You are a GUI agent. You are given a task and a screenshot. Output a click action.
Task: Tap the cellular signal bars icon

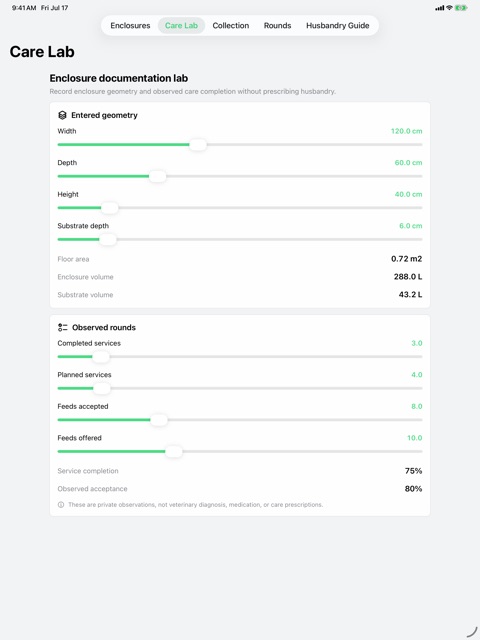pos(440,8)
